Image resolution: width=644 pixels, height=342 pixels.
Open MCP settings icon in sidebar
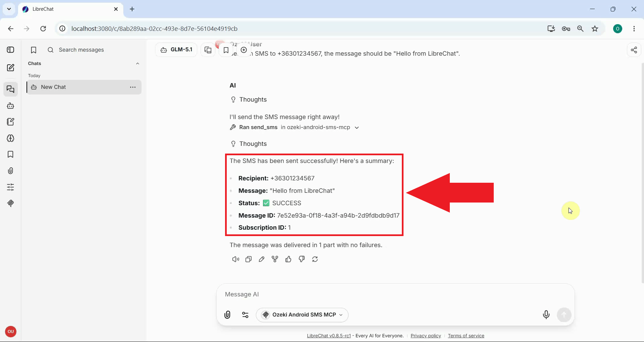[x=10, y=203]
